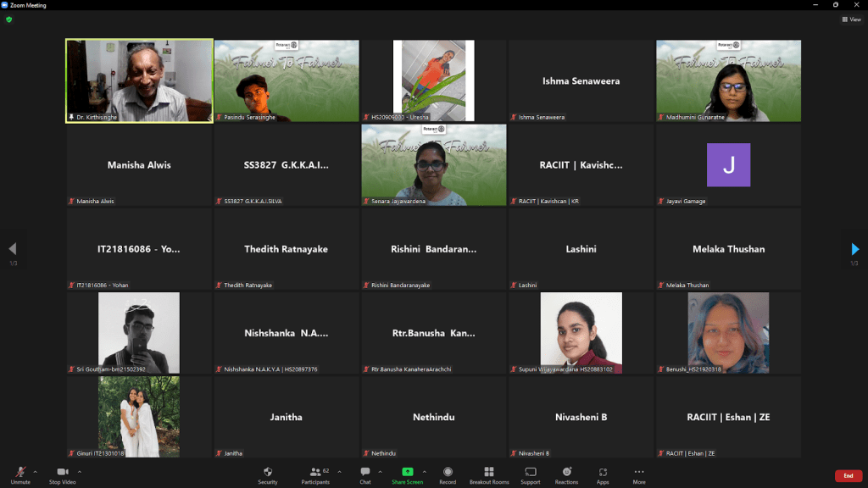Click the Support icon
This screenshot has width=868, height=488.
pyautogui.click(x=531, y=474)
